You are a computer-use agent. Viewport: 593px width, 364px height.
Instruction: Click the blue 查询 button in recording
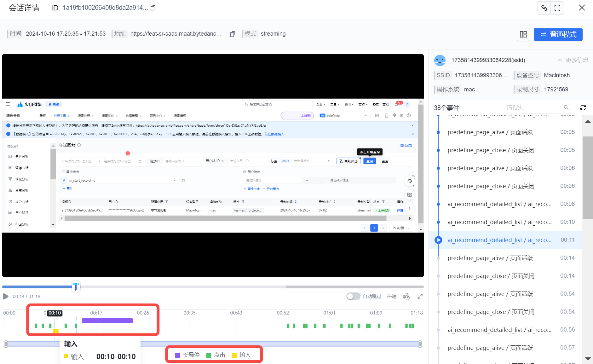click(369, 161)
